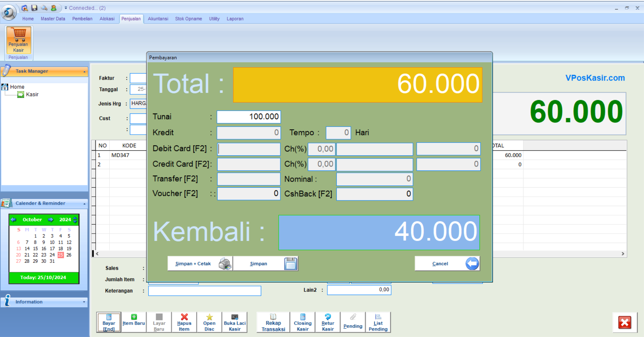Expand the Information panel
The width and height of the screenshot is (644, 337).
click(84, 302)
